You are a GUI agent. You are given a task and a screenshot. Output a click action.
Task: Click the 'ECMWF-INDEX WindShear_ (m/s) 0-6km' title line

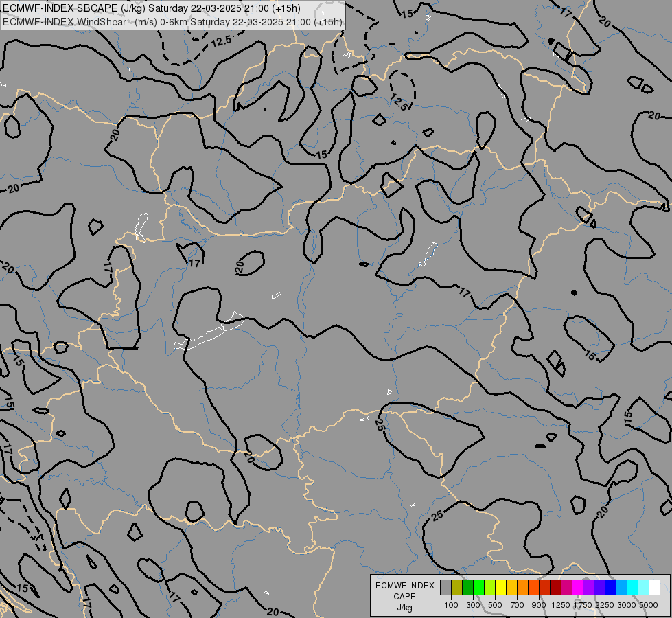(x=172, y=22)
